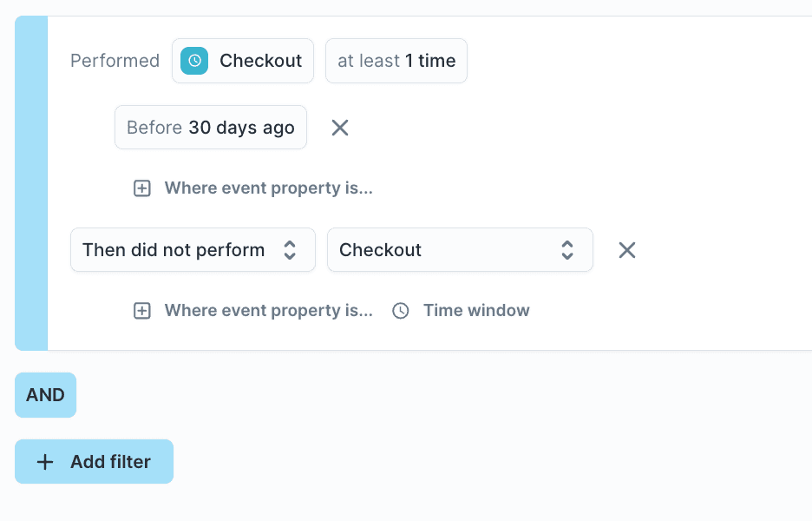Click the lower 'Where event property is...' link
This screenshot has height=521, width=812.
coord(268,311)
